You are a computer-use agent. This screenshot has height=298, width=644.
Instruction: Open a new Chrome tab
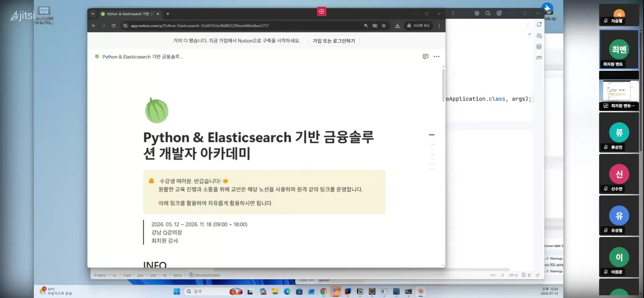pos(168,14)
